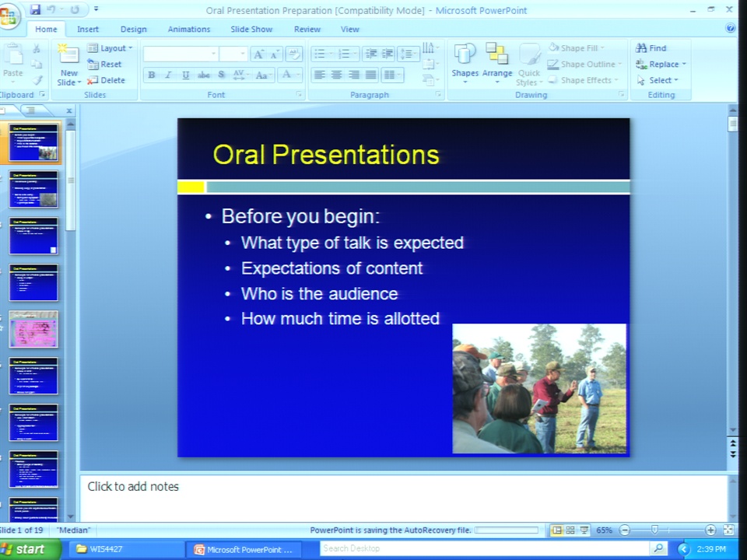The height and width of the screenshot is (560, 747).
Task: Switch to the Design tab
Action: click(x=133, y=29)
